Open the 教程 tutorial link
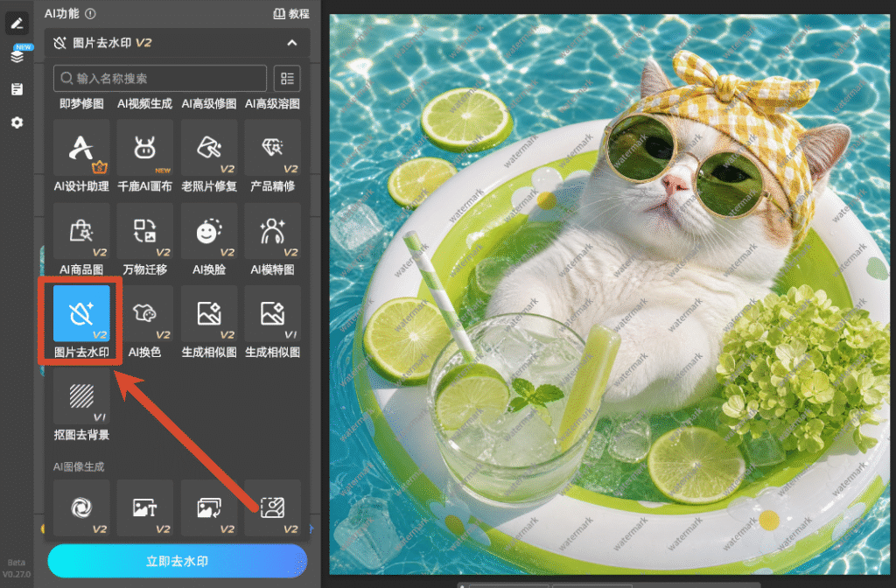Image resolution: width=896 pixels, height=588 pixels. pyautogui.click(x=291, y=14)
